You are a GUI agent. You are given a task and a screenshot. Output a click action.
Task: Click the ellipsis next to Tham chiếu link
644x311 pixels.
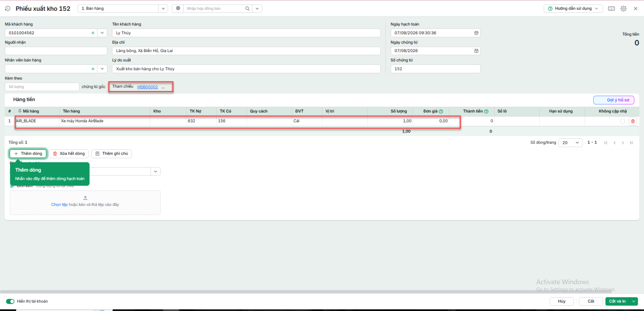coord(163,87)
